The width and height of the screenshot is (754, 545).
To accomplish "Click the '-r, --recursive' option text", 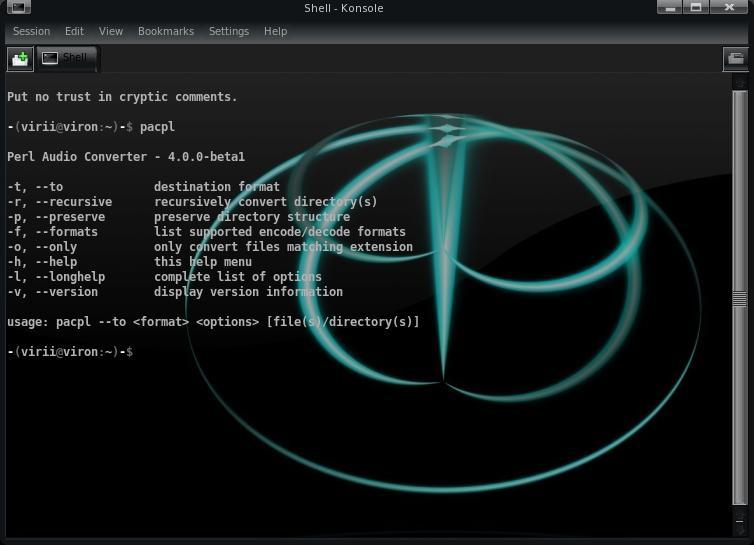I will (60, 202).
